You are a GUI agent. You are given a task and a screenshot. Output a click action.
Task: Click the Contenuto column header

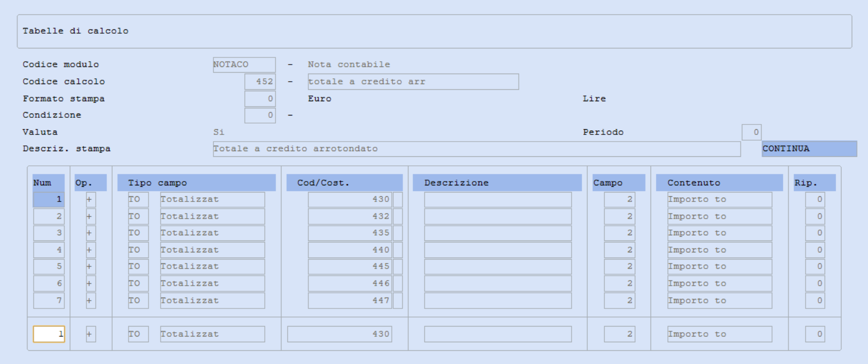[x=719, y=183]
